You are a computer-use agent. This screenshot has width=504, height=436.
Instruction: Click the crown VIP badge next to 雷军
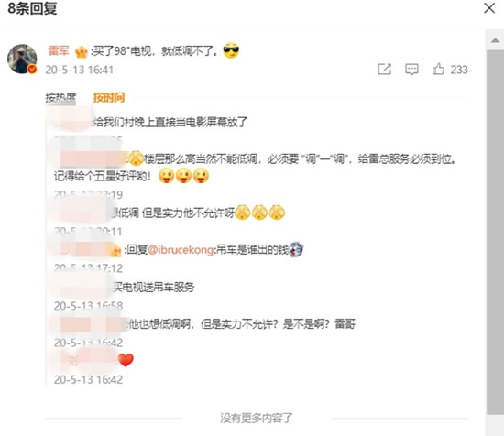82,51
